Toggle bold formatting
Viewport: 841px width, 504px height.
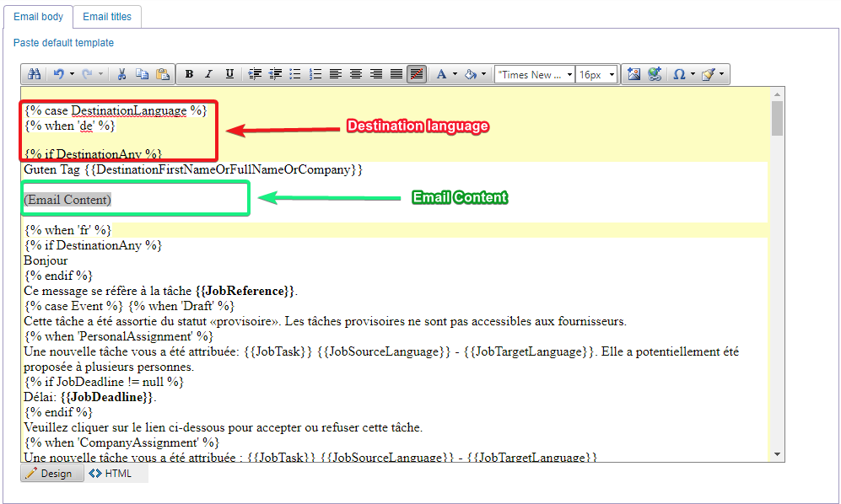(x=189, y=74)
